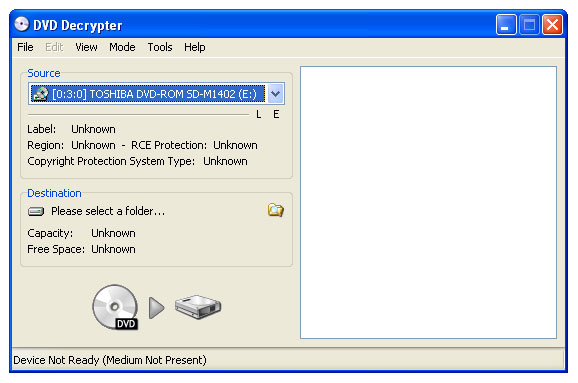Expand the Source drive dropdown arrow
This screenshot has height=383, width=578.
click(275, 94)
